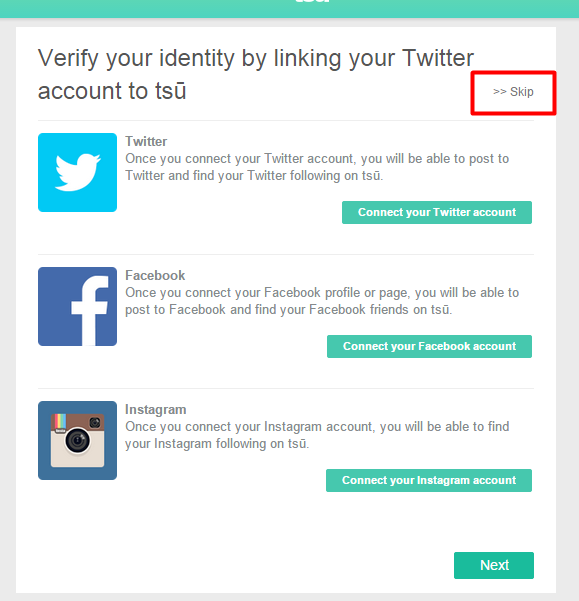Click the word tsū in the title
The image size is (579, 601).
(x=171, y=91)
